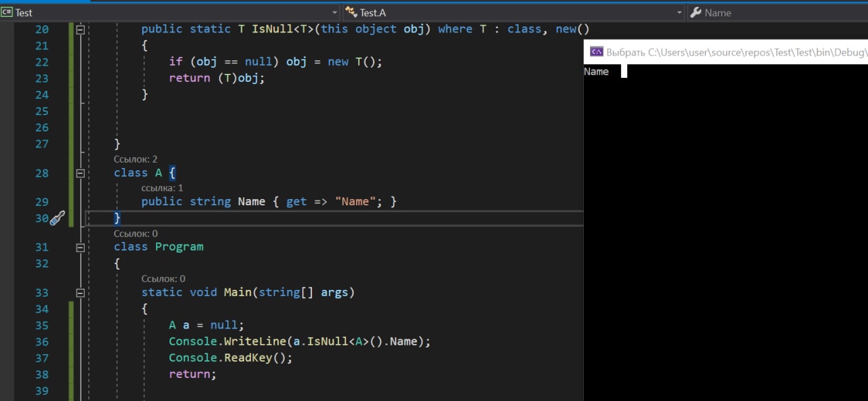This screenshot has height=401, width=868.
Task: Click "where" keyword on line 20
Action: pos(455,29)
